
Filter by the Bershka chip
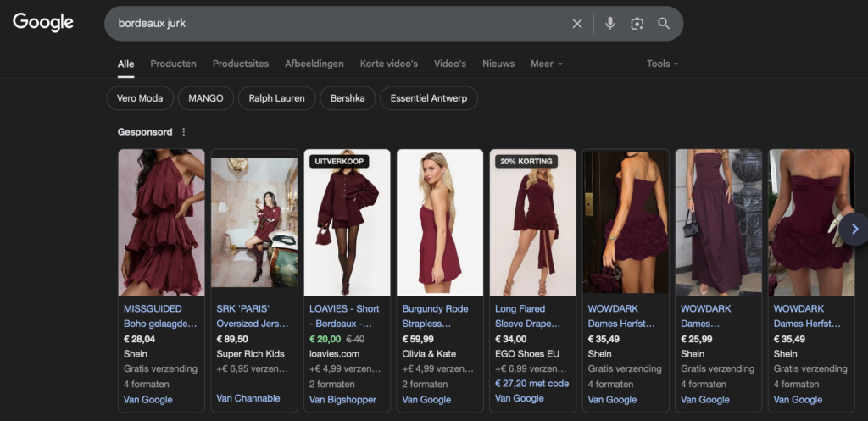pyautogui.click(x=348, y=98)
